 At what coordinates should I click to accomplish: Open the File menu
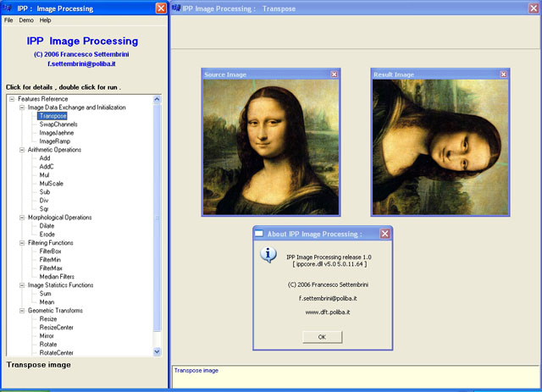tap(8, 20)
